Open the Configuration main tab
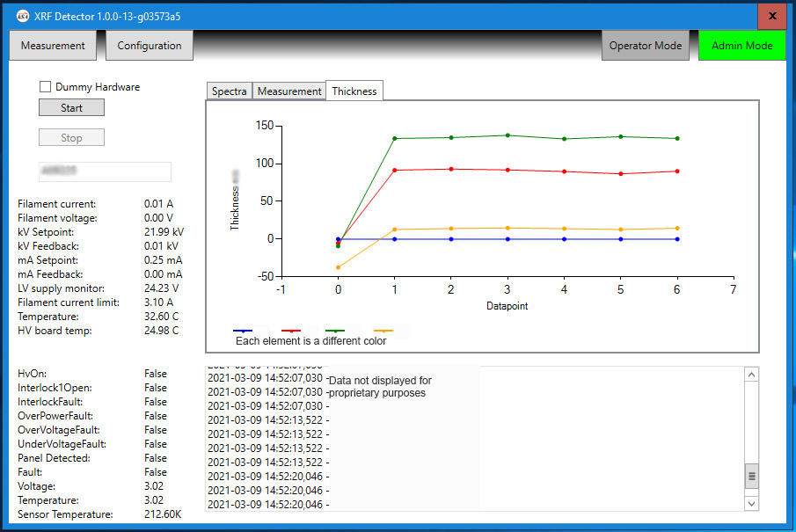 coord(150,45)
